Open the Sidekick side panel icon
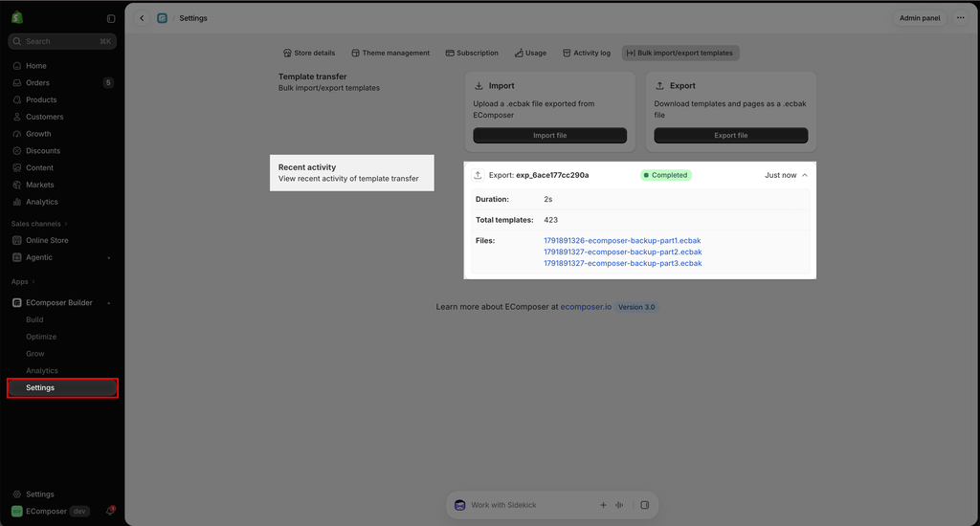This screenshot has width=980, height=526. point(645,505)
